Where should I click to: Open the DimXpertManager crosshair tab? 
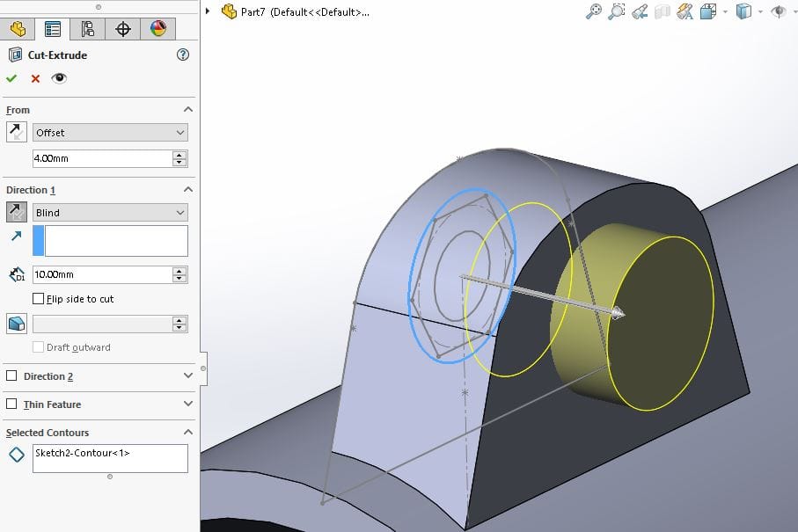coord(123,29)
